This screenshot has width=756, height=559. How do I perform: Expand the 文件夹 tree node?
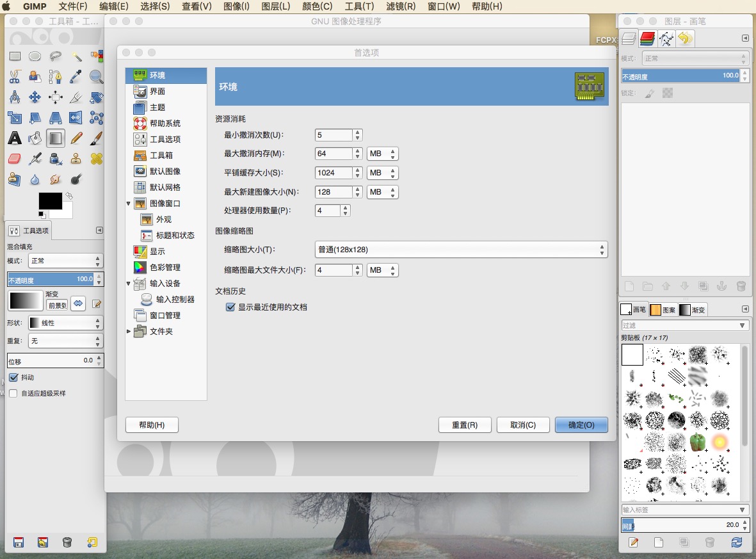click(x=129, y=332)
